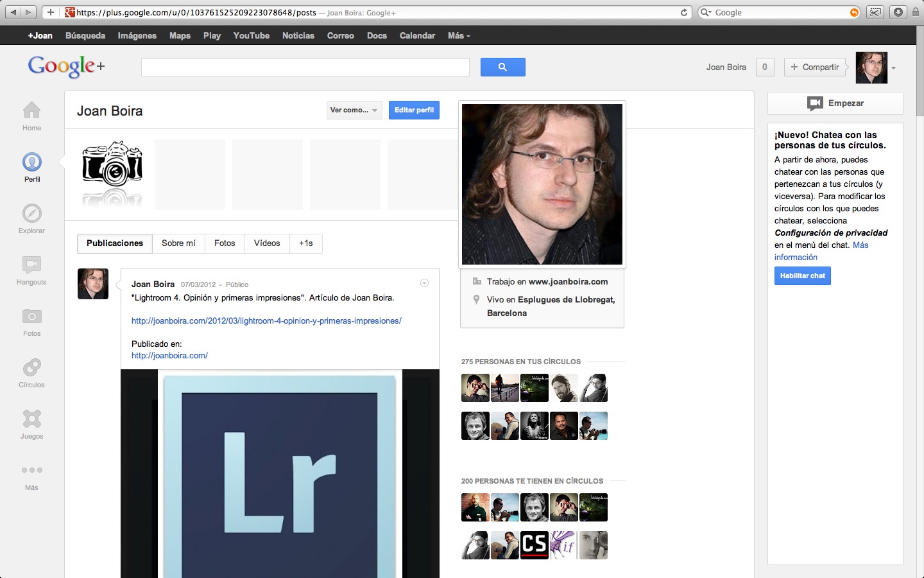Screen dimensions: 924x578
Task: Open Explorar compass icon
Action: (x=31, y=214)
